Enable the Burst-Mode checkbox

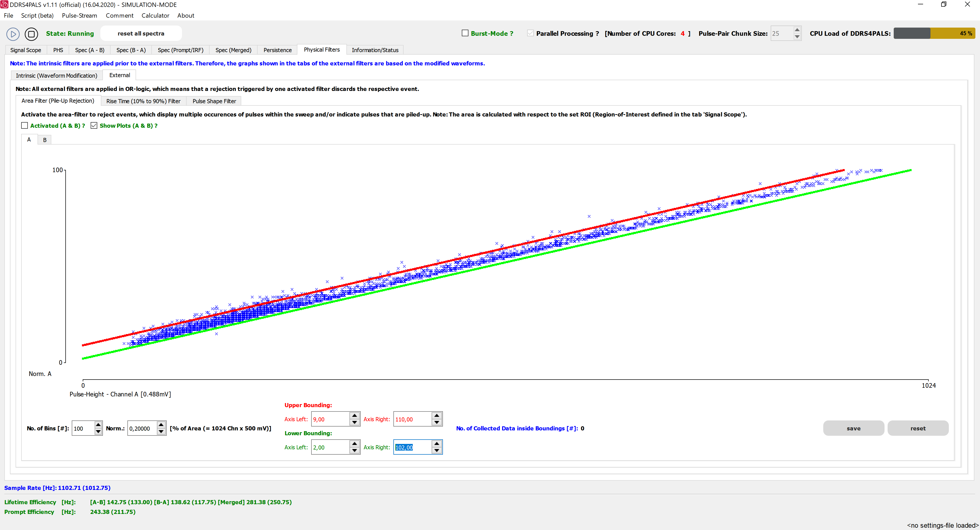[x=465, y=33]
